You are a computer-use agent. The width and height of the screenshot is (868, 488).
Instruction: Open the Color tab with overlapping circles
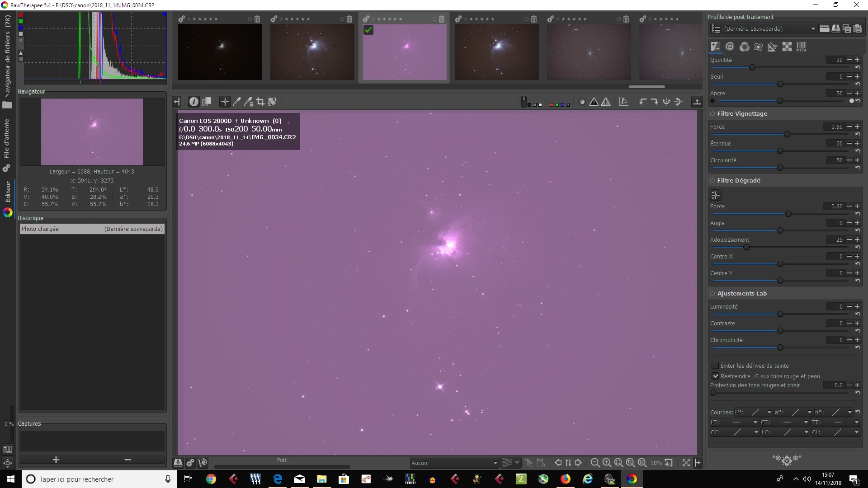[x=744, y=47]
